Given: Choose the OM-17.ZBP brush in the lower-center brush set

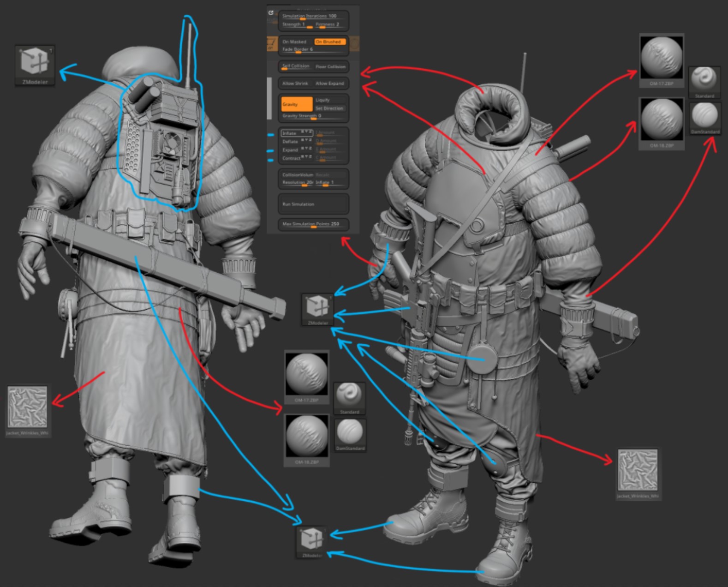Looking at the screenshot, I should [307, 377].
